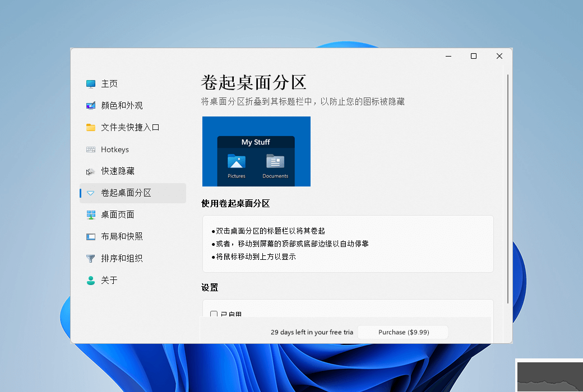The height and width of the screenshot is (392, 583).
Task: Open the 布局和快照 section
Action: coord(122,237)
